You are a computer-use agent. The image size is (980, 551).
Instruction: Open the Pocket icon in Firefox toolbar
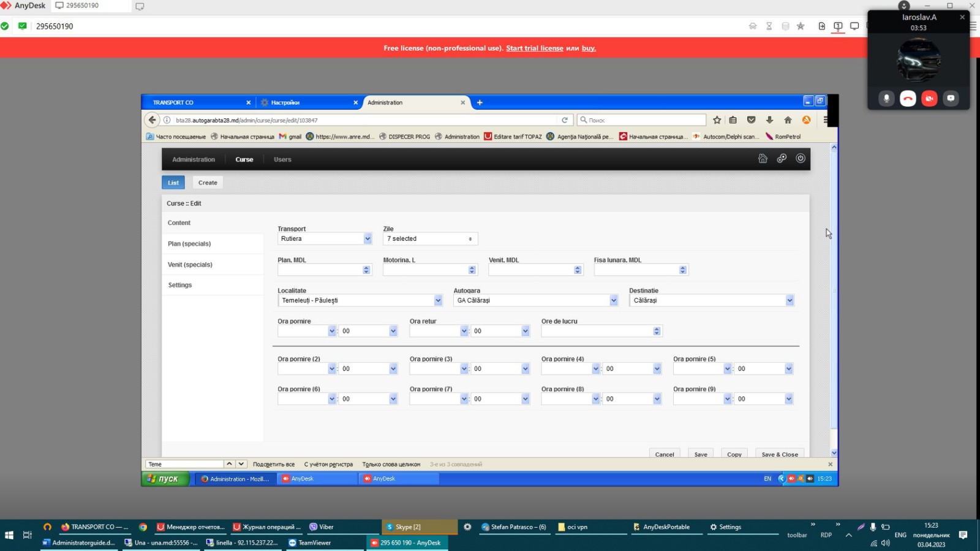[751, 120]
